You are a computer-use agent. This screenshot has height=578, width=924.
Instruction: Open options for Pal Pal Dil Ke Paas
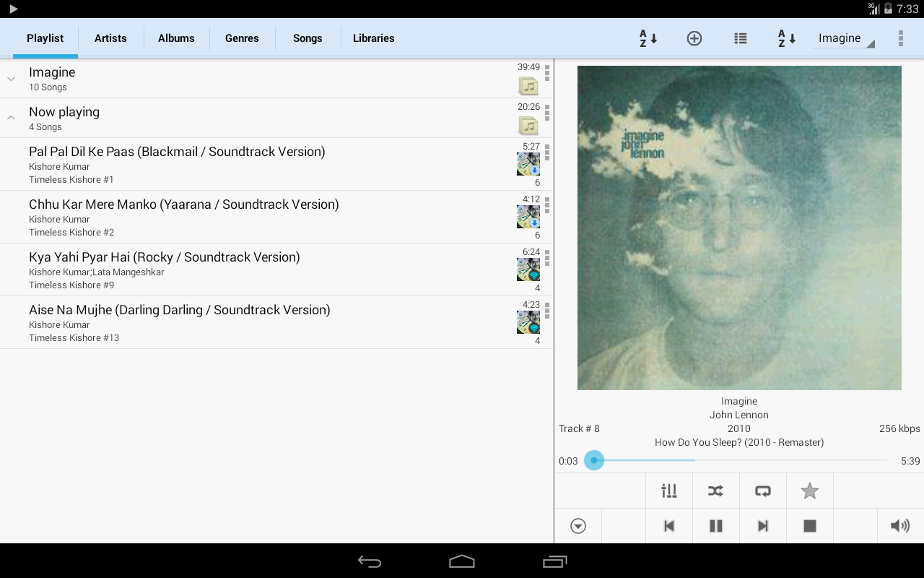pos(547,152)
